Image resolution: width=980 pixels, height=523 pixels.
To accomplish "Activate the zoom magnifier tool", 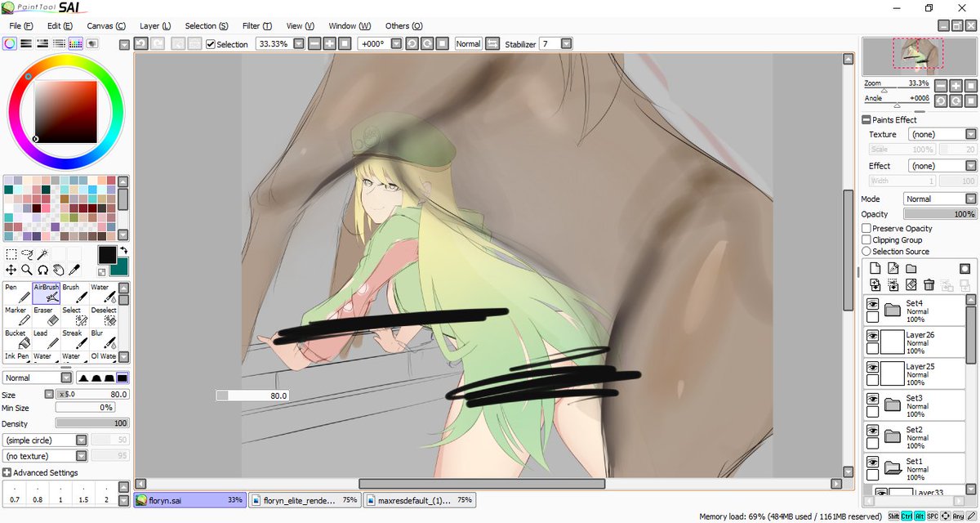I will (x=27, y=269).
